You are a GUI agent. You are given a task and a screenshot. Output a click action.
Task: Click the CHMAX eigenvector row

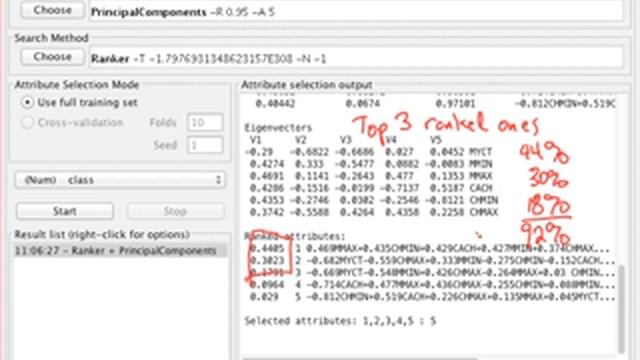[x=373, y=212]
